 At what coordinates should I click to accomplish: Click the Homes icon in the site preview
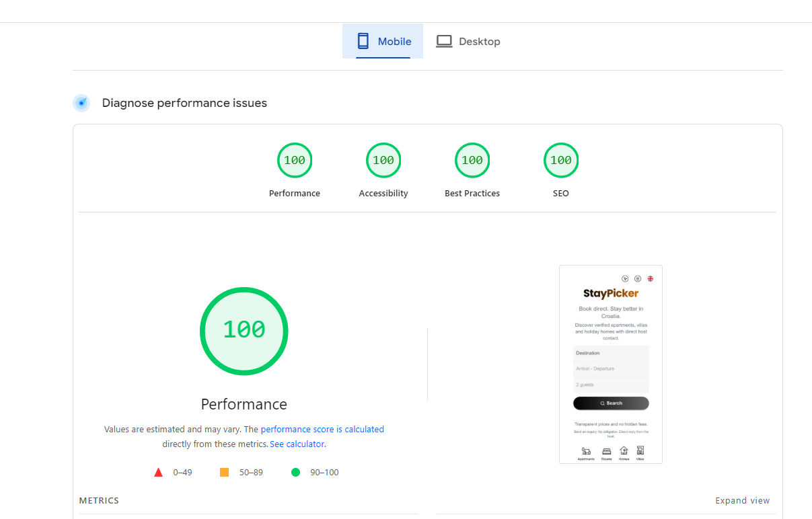point(624,450)
